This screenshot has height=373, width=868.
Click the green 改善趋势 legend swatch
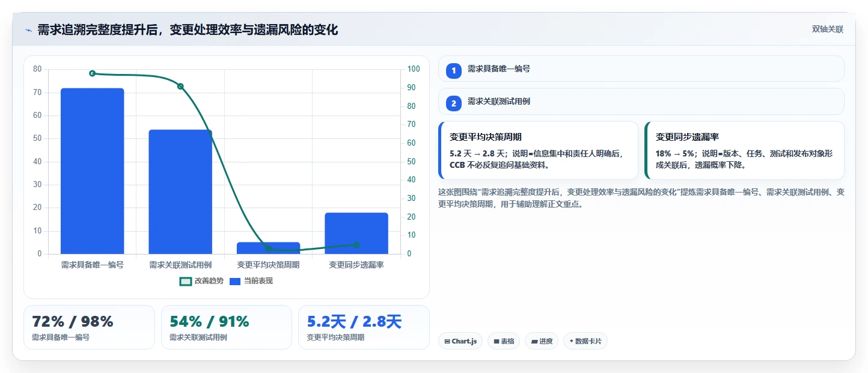[x=186, y=281]
